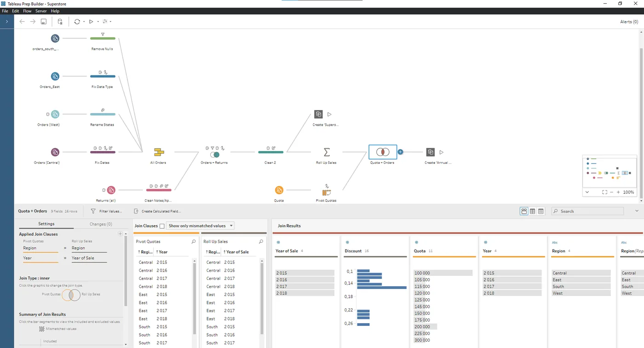Click the Redo forward arrow icon
This screenshot has height=348, width=644.
tap(33, 22)
